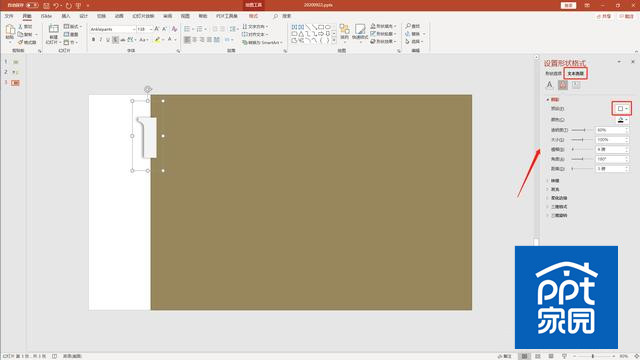Switch to Normal view icon in the status bar
The height and width of the screenshot is (360, 640).
pyautogui.click(x=524, y=356)
